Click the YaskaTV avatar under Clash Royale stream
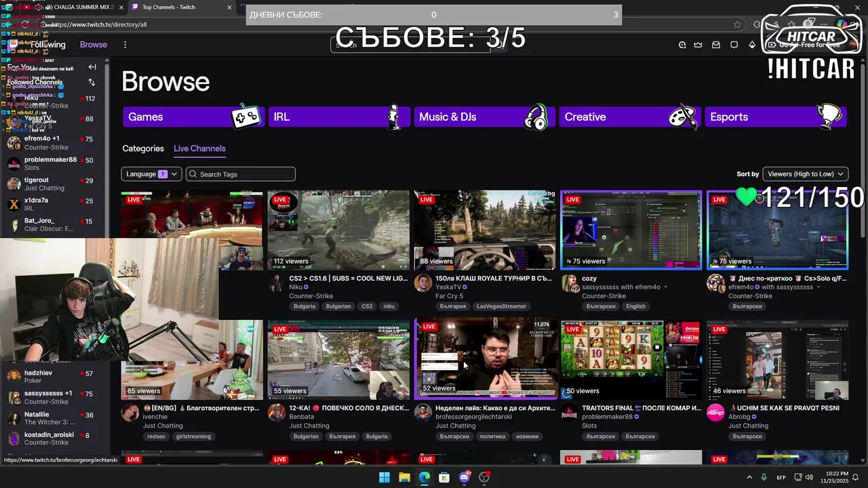Screen dimensions: 868x488 pos(423,283)
